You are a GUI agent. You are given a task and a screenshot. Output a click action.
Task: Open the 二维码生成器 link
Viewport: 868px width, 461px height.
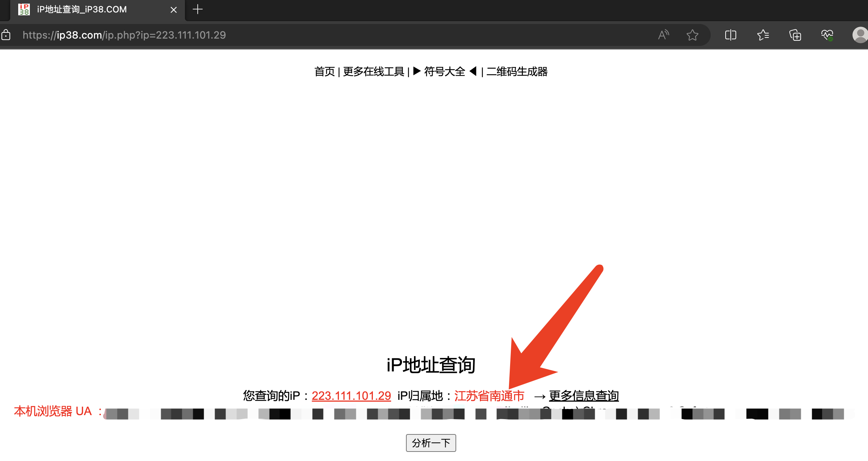517,72
